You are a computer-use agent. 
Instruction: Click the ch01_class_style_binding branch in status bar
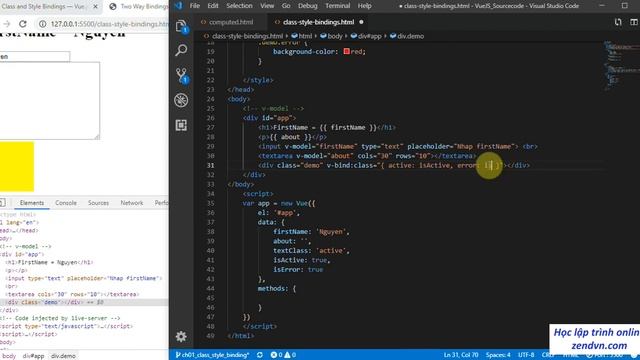coord(212,355)
